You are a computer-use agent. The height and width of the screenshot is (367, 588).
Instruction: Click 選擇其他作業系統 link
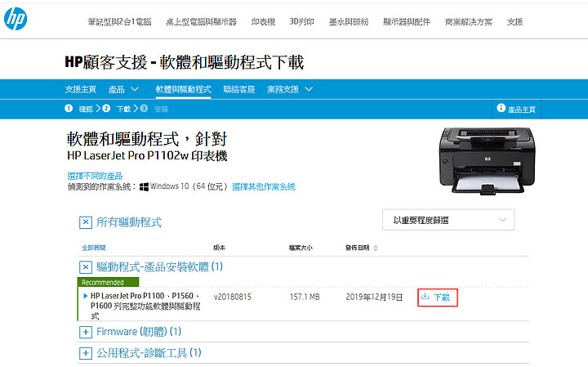point(264,186)
